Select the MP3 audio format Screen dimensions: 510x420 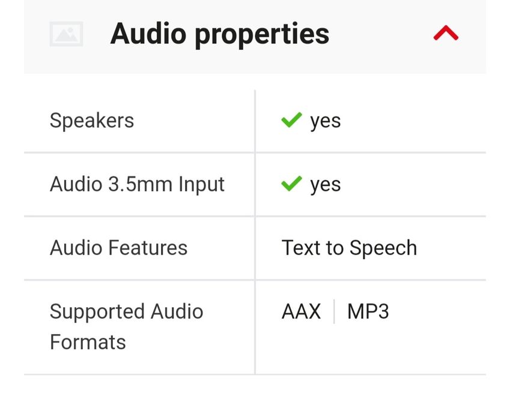(368, 312)
